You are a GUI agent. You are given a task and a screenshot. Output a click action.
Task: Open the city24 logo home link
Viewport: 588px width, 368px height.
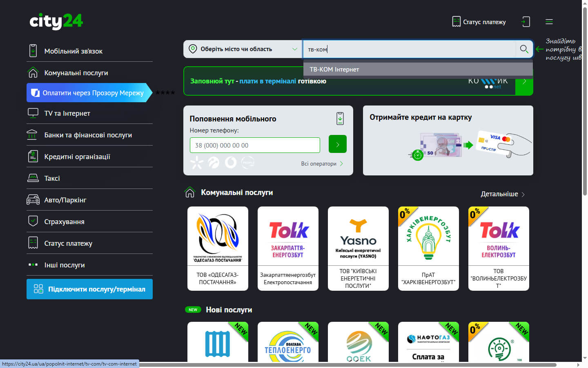click(56, 21)
